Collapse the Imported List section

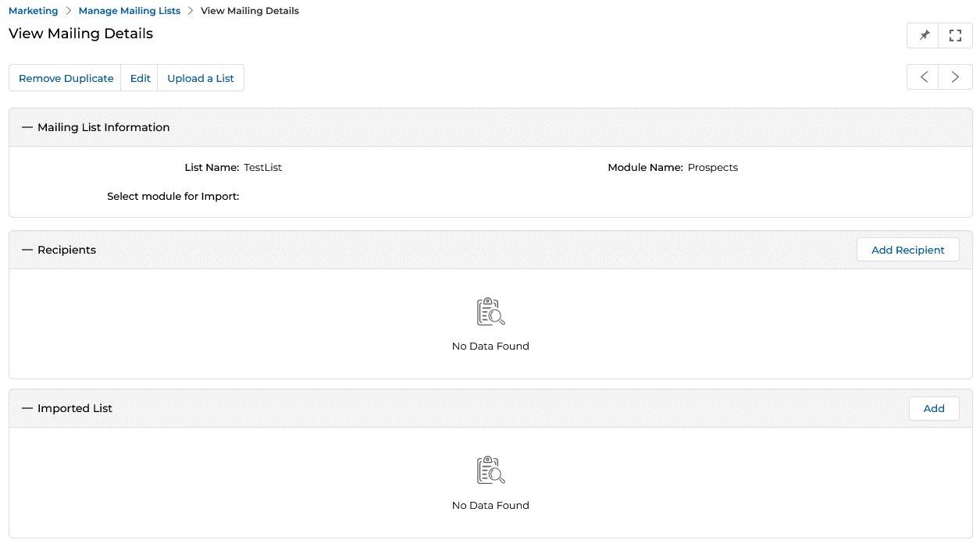click(28, 408)
